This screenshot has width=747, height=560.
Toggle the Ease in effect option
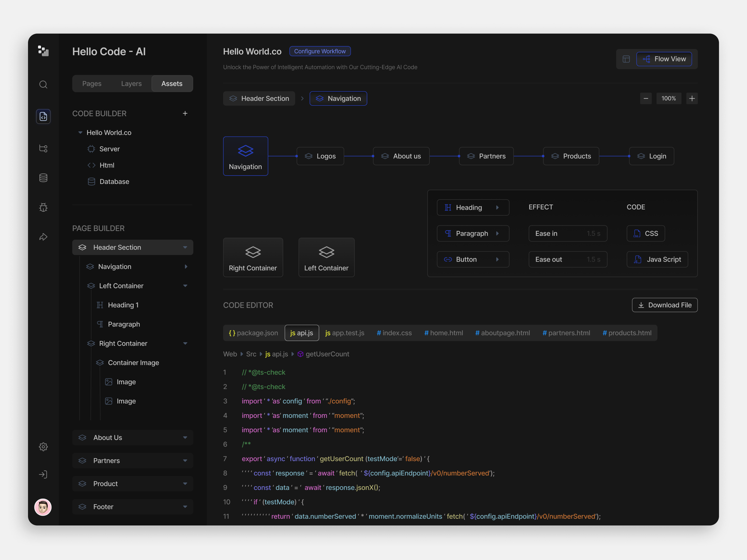[568, 233]
